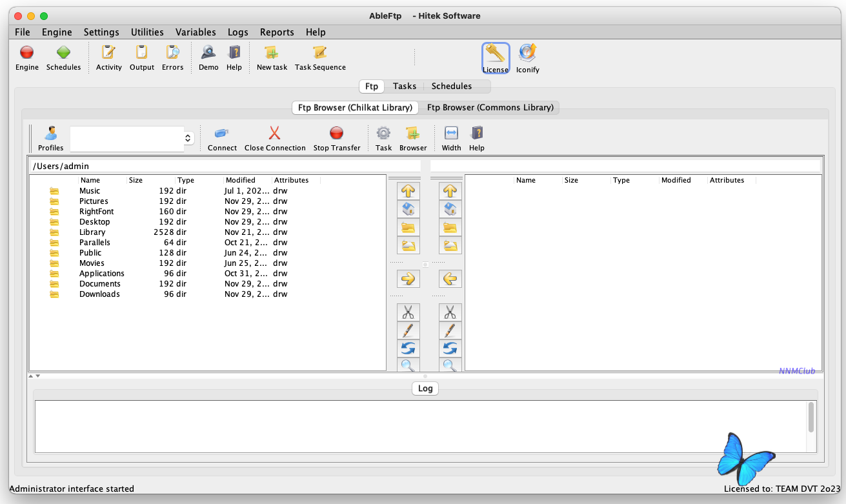Click the scissors icon for local pane

(x=408, y=312)
